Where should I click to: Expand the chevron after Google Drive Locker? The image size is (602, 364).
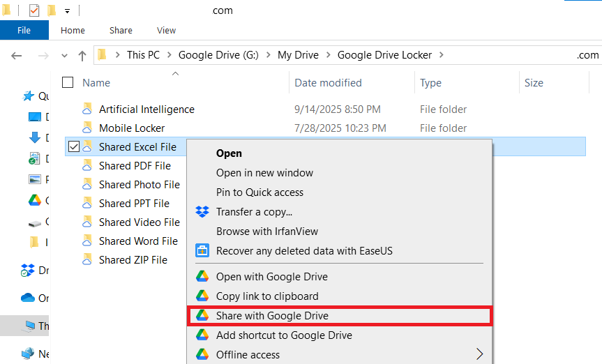point(442,55)
